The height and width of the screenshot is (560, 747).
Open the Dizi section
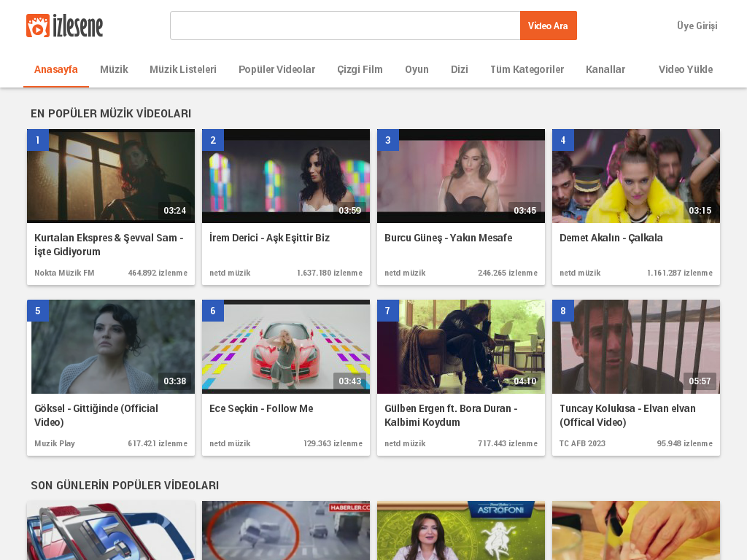[x=459, y=69]
